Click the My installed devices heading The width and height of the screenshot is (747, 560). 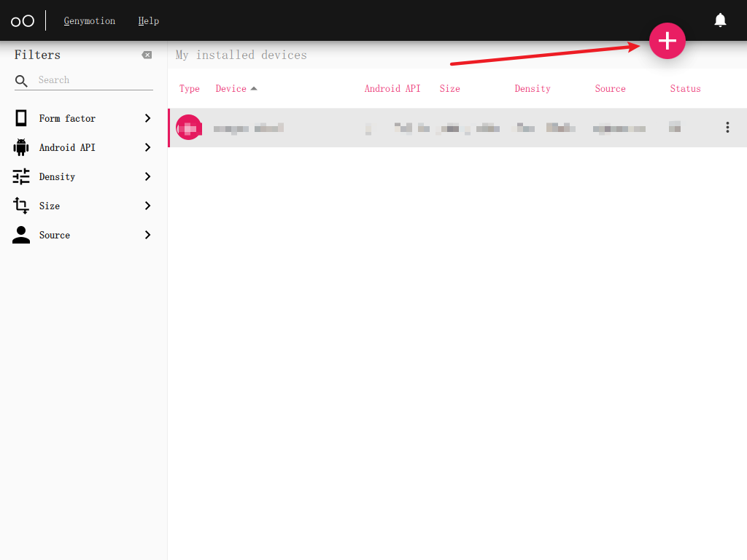pos(241,55)
